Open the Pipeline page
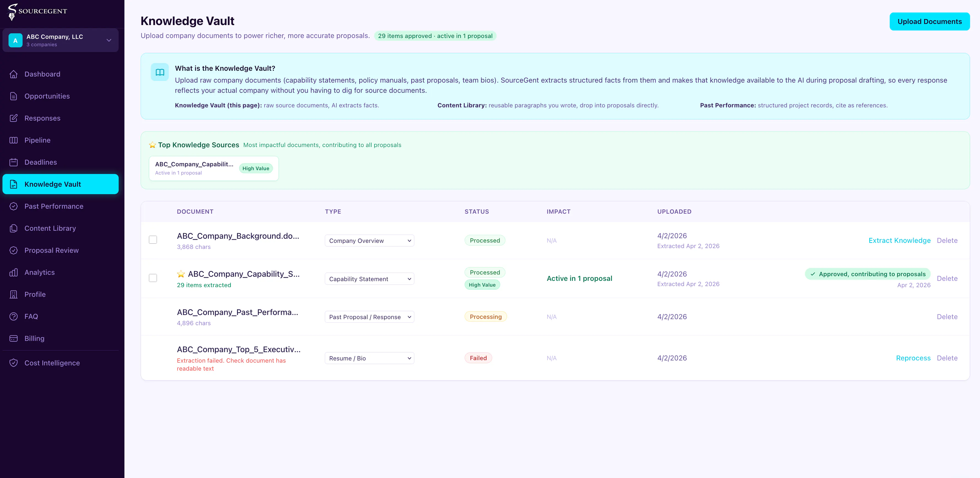 (x=61, y=140)
